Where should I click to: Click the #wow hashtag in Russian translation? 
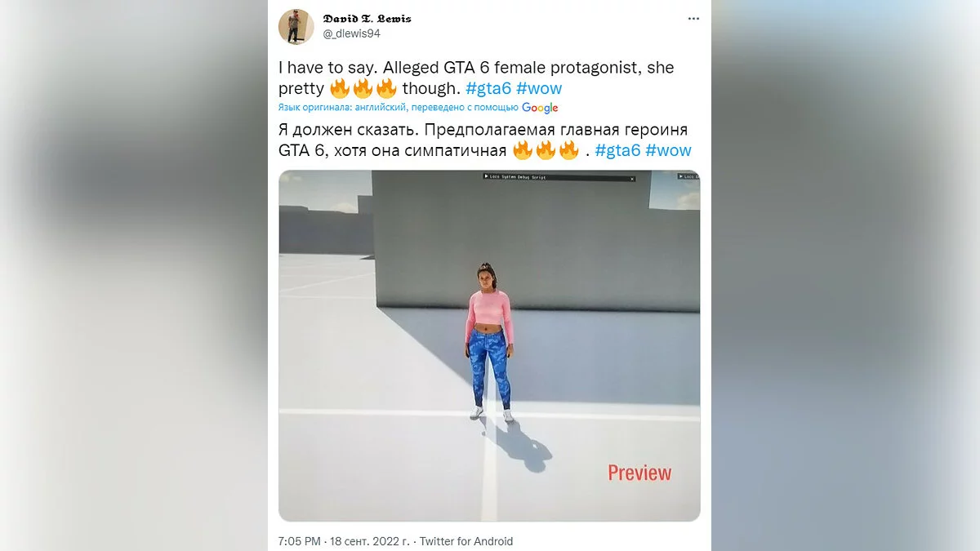point(668,150)
